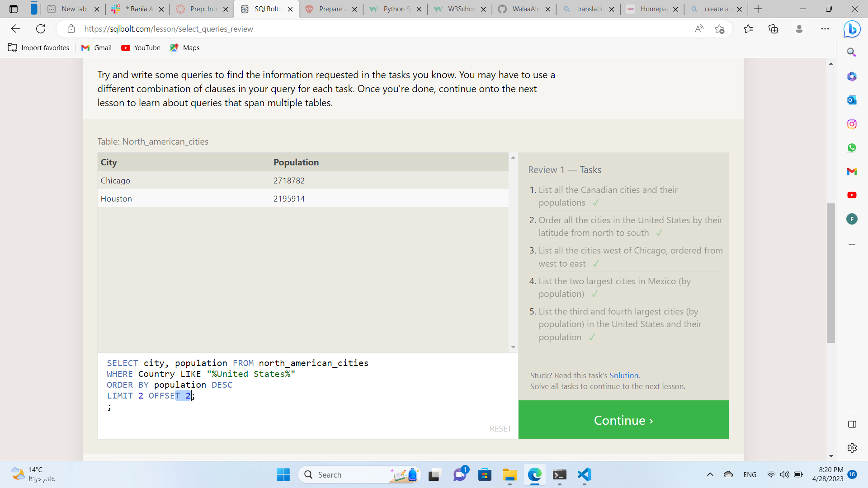Click the Solution link for task 5
The image size is (868, 488).
[623, 375]
